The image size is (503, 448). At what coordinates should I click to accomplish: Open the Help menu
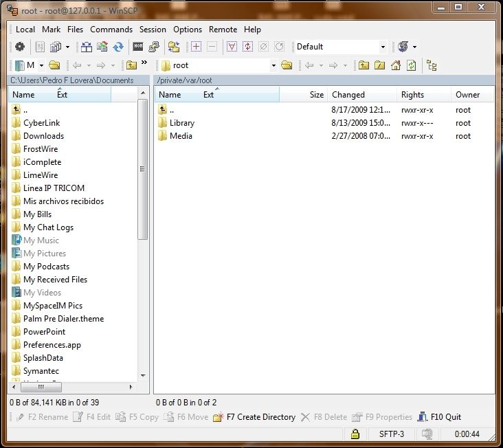point(252,30)
